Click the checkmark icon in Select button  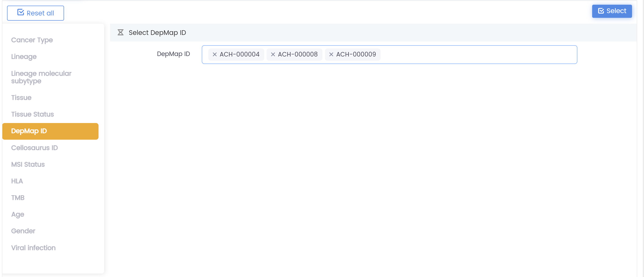pyautogui.click(x=601, y=11)
